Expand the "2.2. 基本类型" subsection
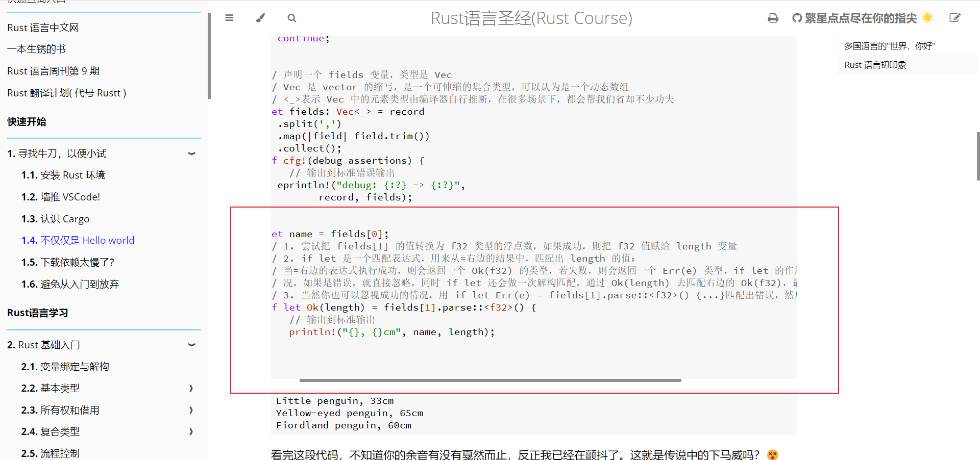The image size is (980, 460). 191,388
